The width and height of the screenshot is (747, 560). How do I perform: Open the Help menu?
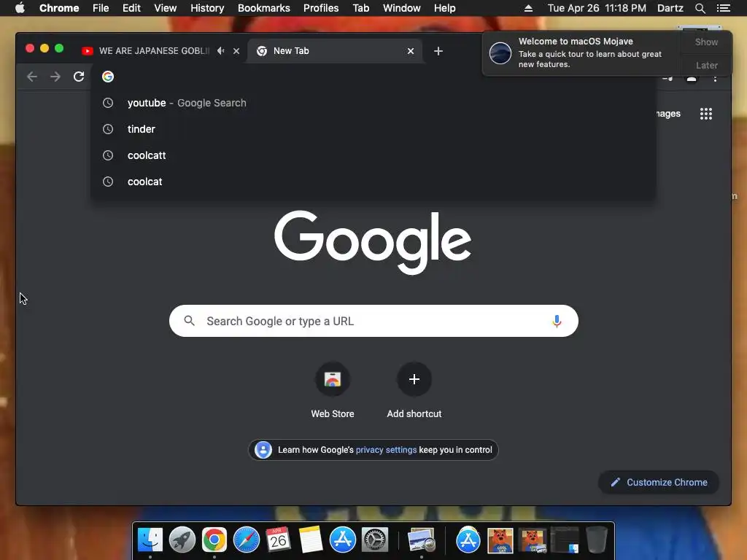pos(444,8)
